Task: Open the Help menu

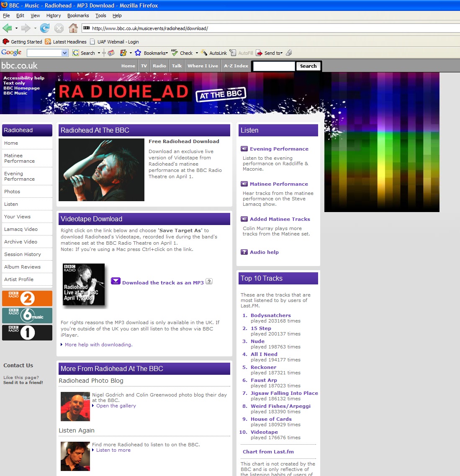Action: click(x=117, y=15)
